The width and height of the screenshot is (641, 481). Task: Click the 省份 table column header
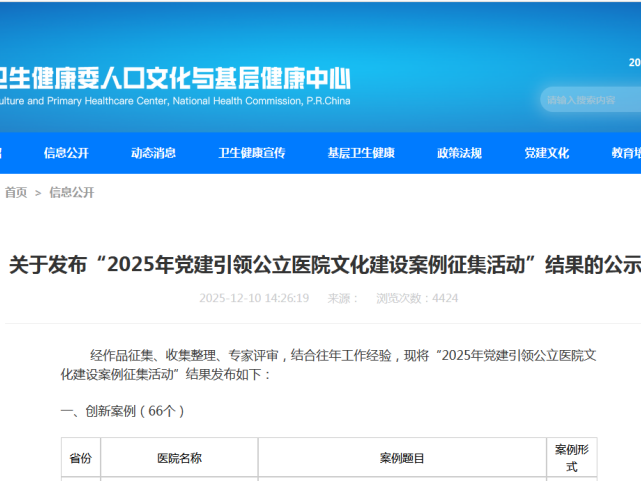tap(80, 458)
